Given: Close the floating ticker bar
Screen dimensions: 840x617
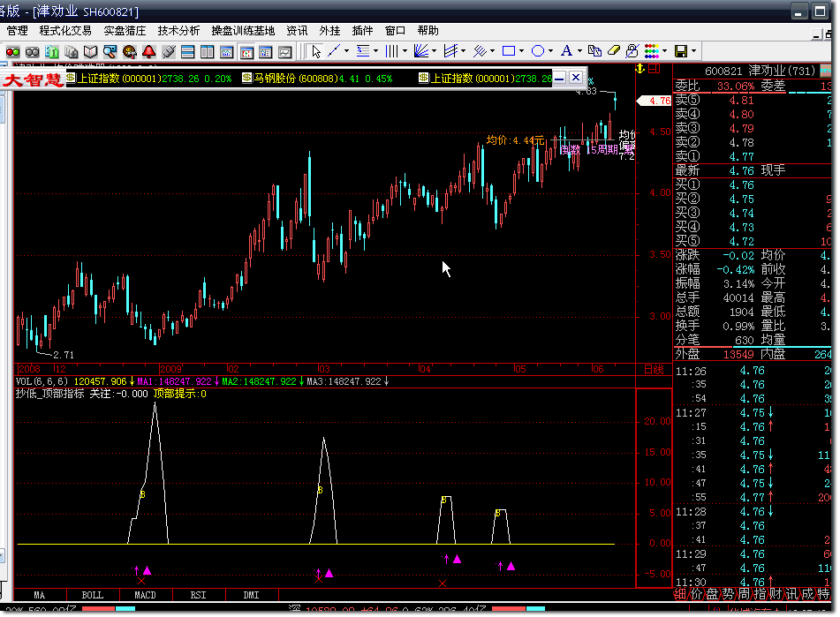Looking at the screenshot, I should click(576, 78).
